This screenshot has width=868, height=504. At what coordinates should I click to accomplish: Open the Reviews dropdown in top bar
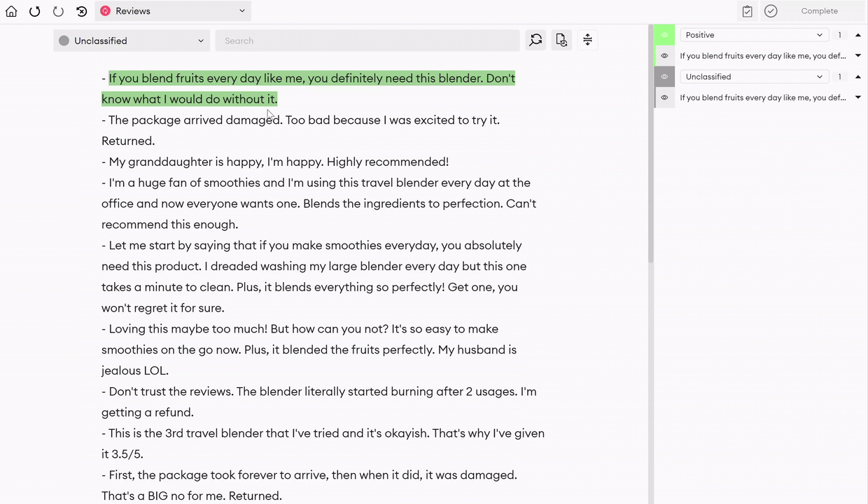click(173, 11)
